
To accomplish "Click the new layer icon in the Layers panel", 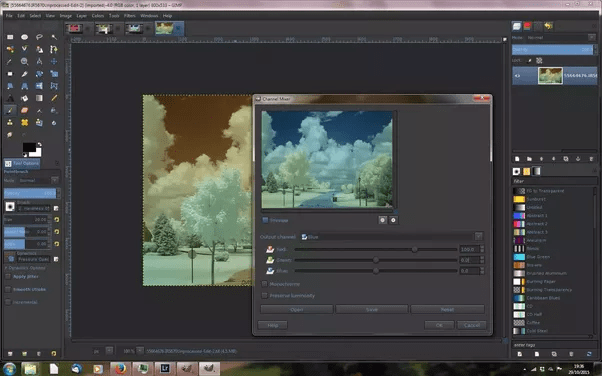I will (517, 159).
